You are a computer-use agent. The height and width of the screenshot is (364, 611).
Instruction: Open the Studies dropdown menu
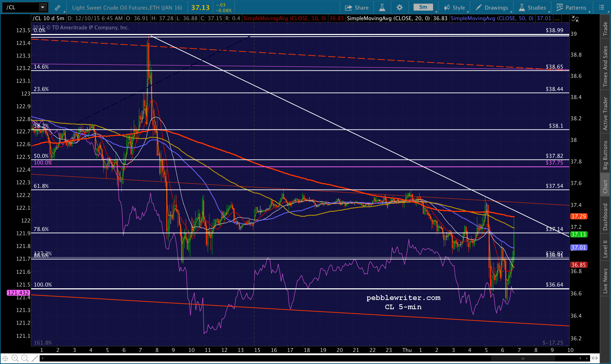[x=532, y=7]
